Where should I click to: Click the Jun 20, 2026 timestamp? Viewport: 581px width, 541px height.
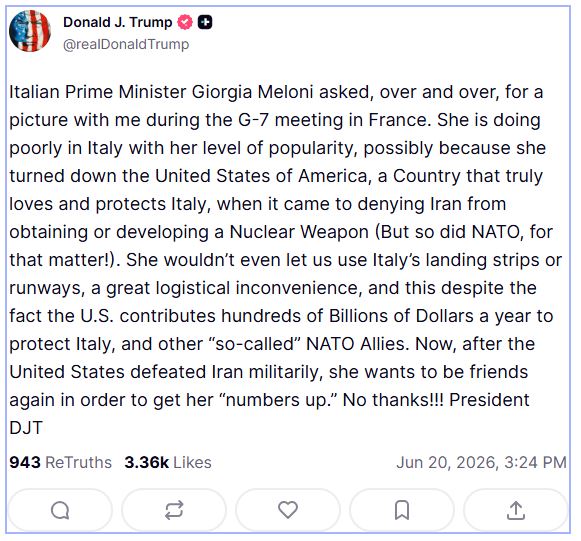481,462
